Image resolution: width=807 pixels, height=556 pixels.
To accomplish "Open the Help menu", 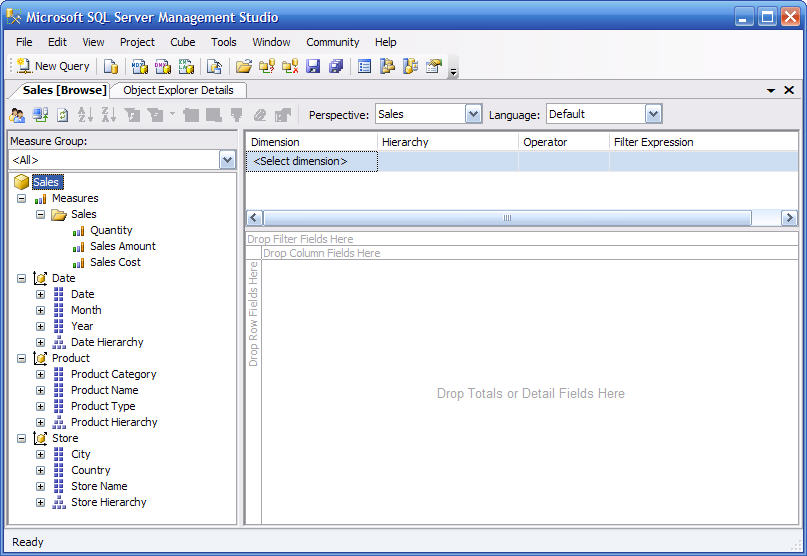I will (385, 42).
